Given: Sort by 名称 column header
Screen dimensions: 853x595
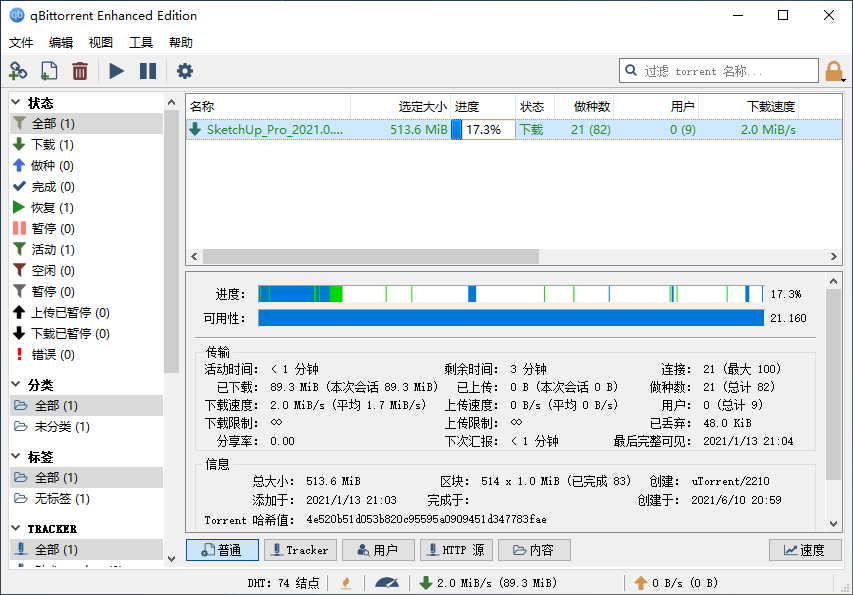Looking at the screenshot, I should click(x=268, y=107).
